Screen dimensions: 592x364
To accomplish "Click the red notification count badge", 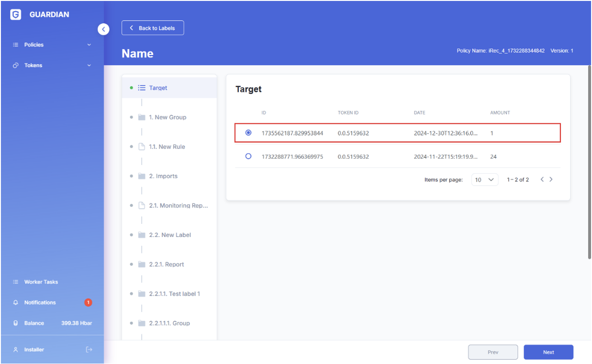I will click(88, 303).
